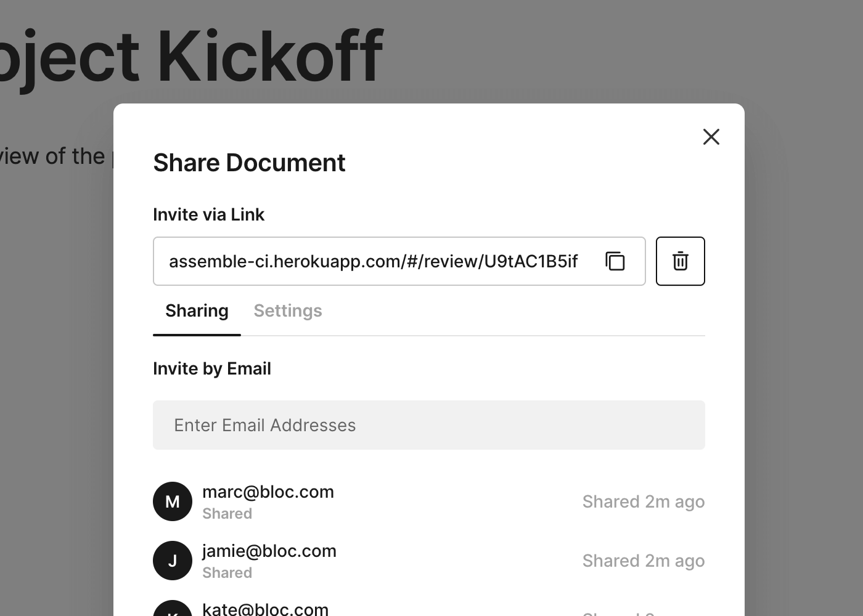Close the Share Document dialog

(x=711, y=137)
